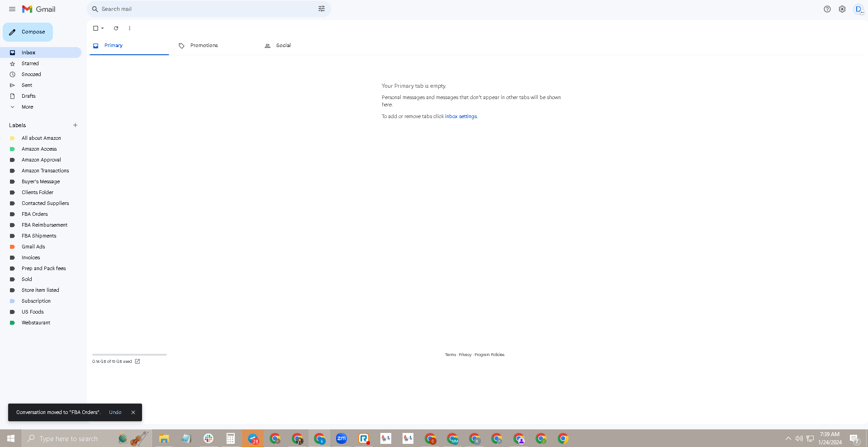Open the inbox settings link

click(x=460, y=116)
